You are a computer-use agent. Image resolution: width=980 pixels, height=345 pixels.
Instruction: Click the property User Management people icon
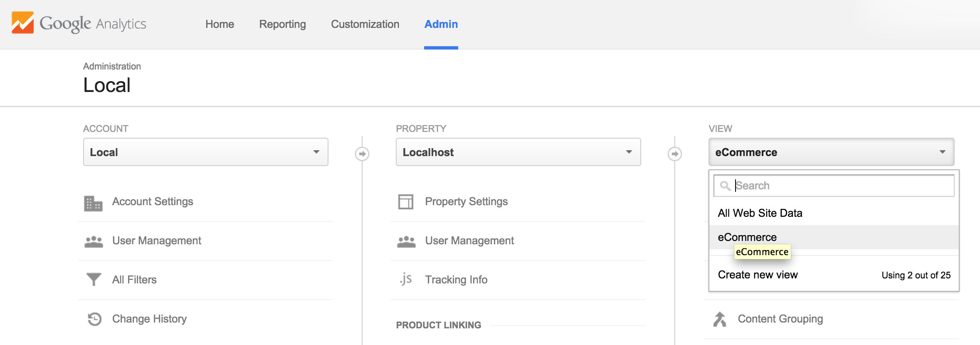[406, 242]
